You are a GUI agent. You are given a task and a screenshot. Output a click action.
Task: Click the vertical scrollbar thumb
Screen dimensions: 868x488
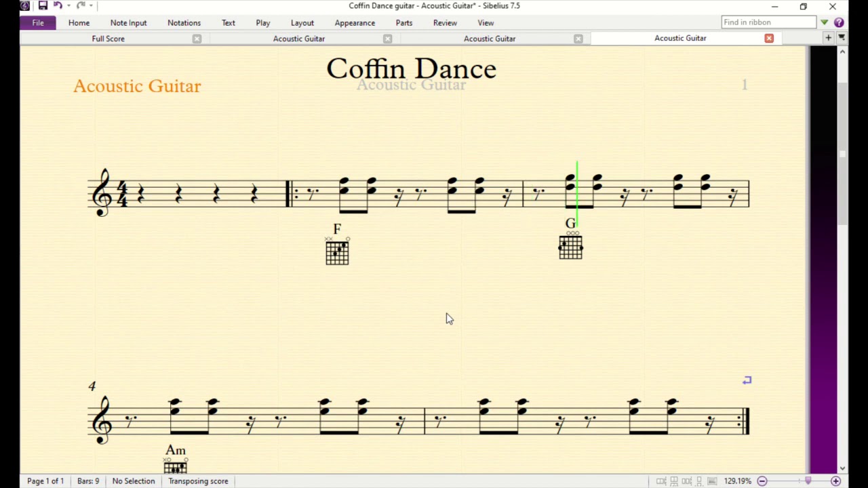(x=842, y=154)
